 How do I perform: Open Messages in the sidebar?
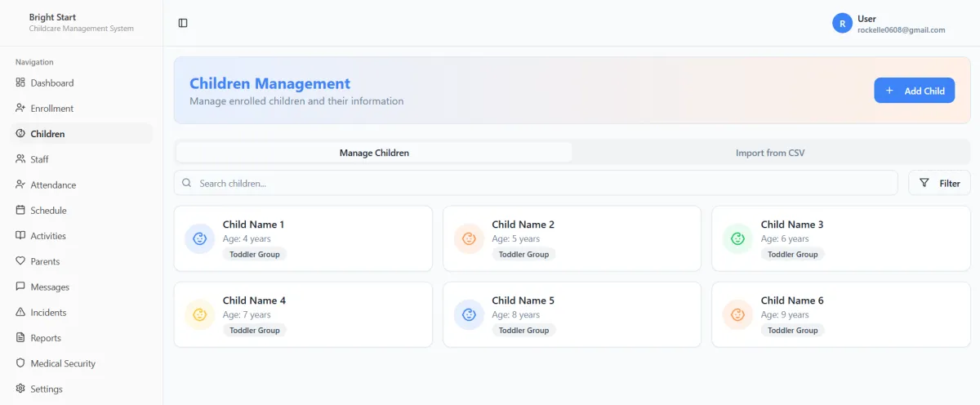point(81,287)
